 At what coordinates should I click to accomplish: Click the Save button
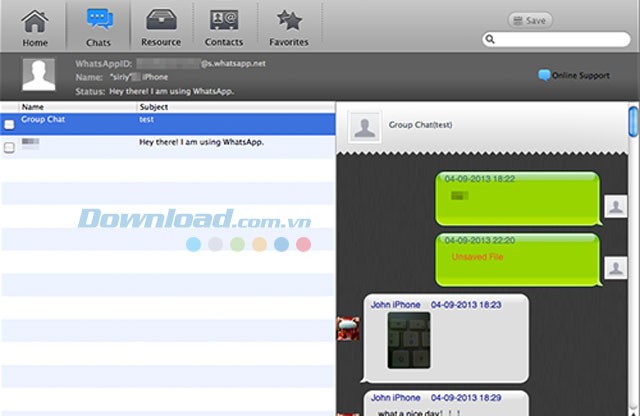530,20
